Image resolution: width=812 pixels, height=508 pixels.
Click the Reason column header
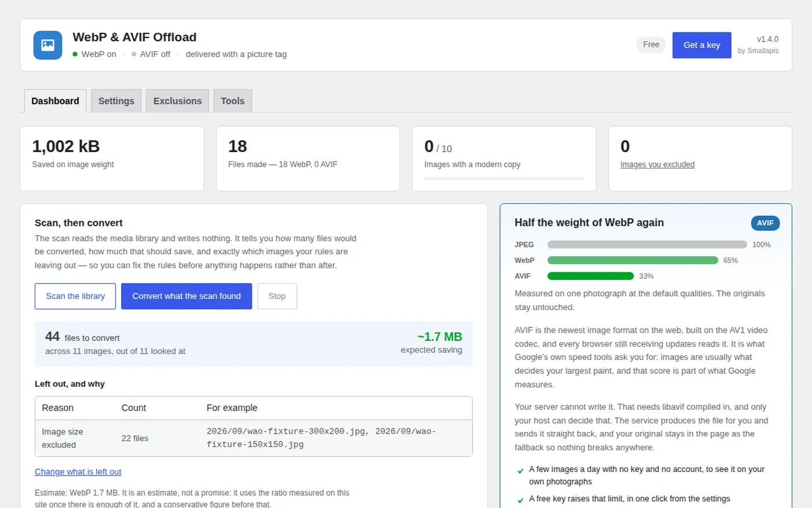(57, 408)
